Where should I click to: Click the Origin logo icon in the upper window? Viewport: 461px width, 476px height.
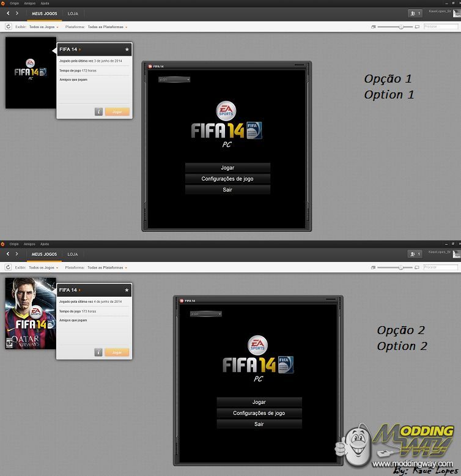click(3, 3)
